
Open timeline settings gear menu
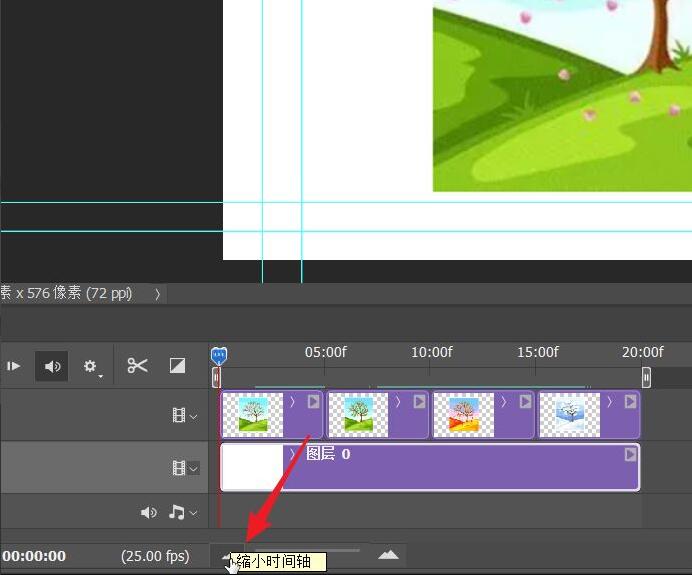coord(91,366)
